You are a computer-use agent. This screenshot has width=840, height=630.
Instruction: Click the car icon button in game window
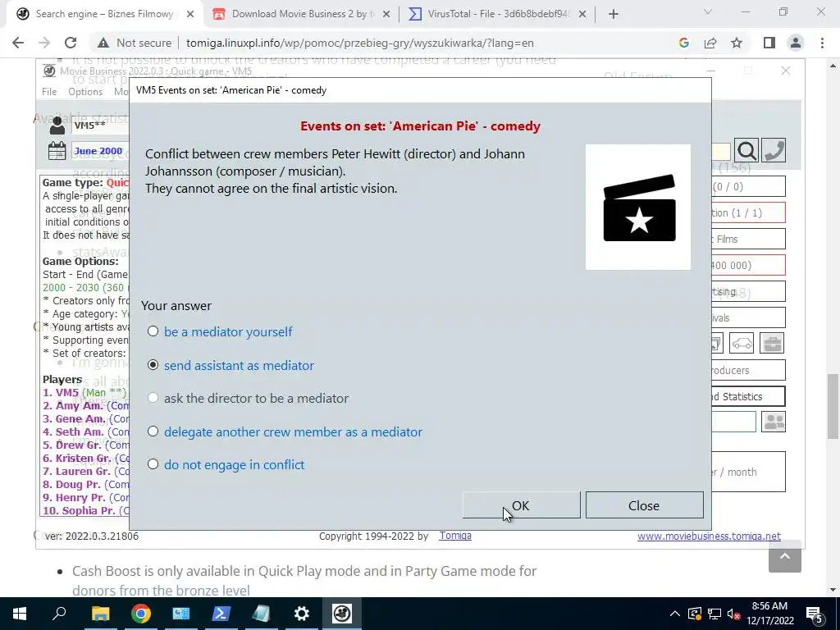coord(742,344)
